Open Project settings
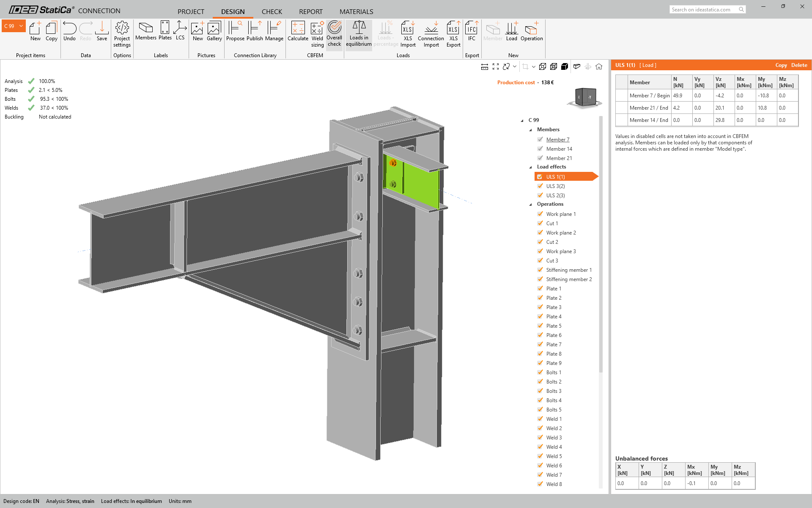The height and width of the screenshot is (508, 812). [x=122, y=34]
